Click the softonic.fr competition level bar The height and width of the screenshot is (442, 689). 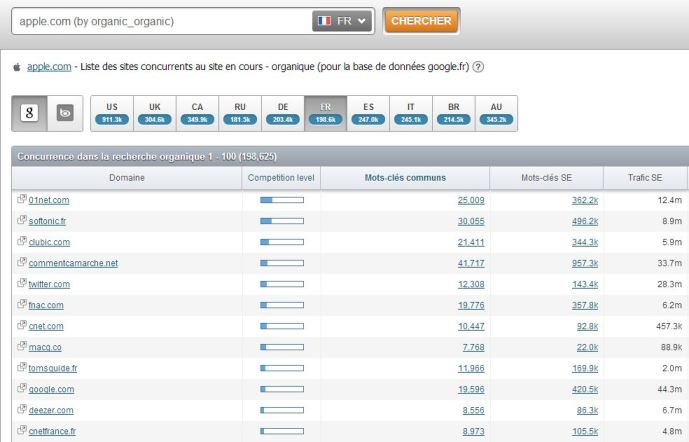tap(282, 221)
